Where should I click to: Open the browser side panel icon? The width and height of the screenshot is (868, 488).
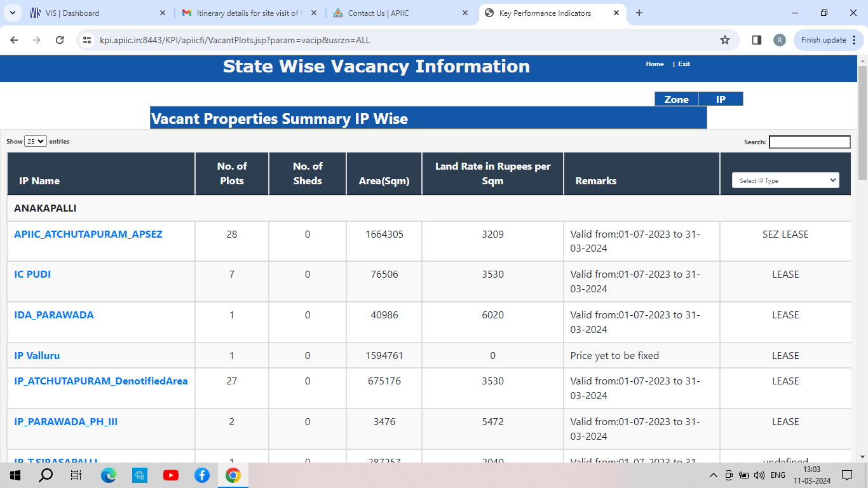pyautogui.click(x=756, y=40)
